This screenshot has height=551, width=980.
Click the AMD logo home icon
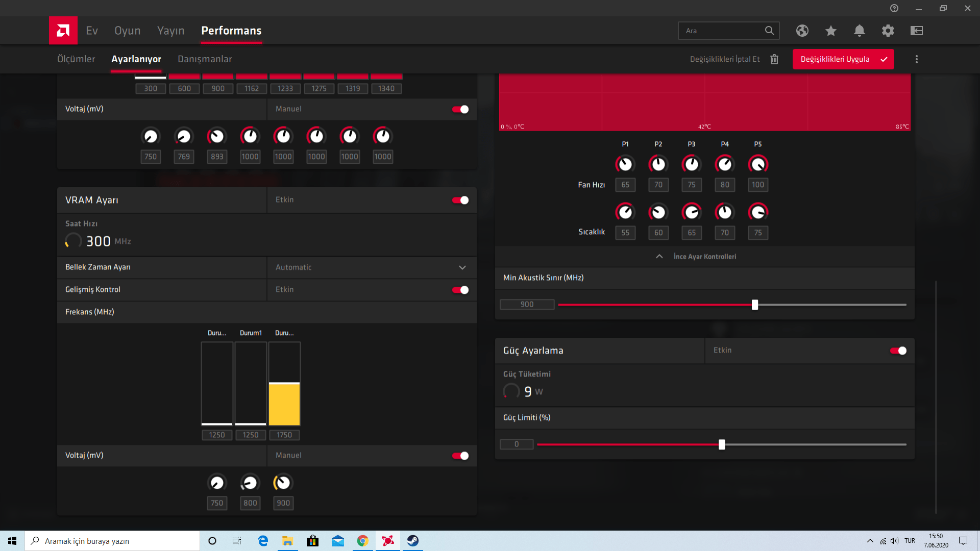coord(63,31)
